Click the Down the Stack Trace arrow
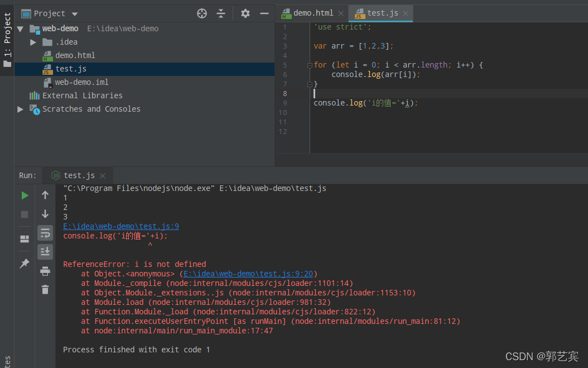 (x=45, y=214)
